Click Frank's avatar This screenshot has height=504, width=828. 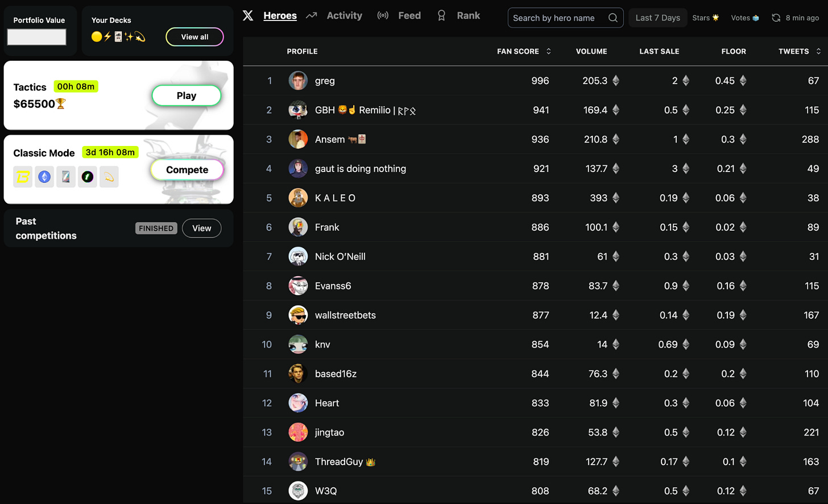point(298,227)
